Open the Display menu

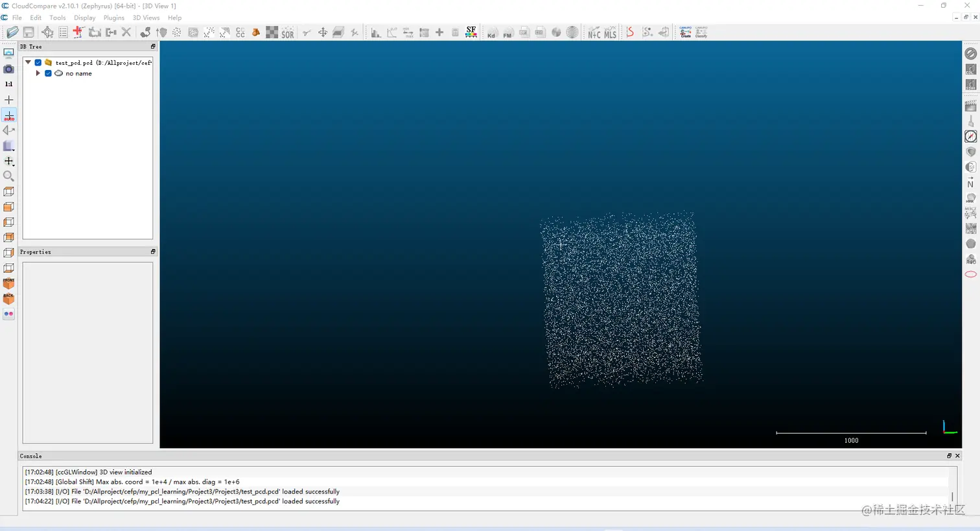click(84, 18)
